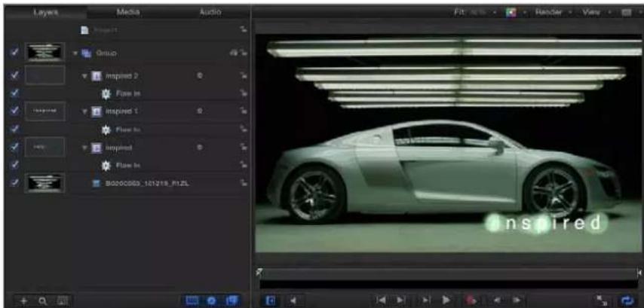
Task: Toggle the blue loop playback button
Action: [627, 300]
